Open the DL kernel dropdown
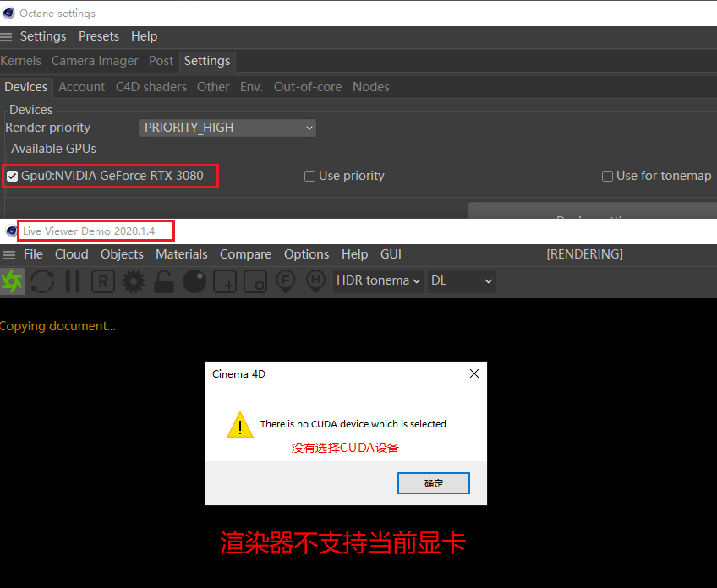717x588 pixels. tap(462, 280)
